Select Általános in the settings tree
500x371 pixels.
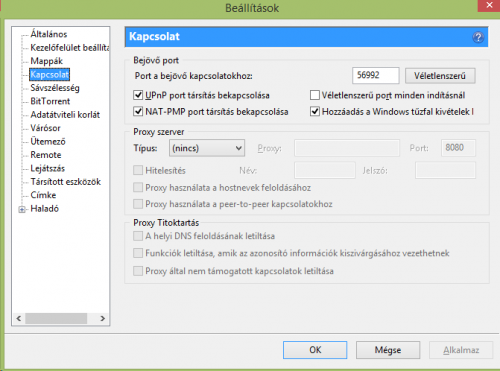click(49, 34)
